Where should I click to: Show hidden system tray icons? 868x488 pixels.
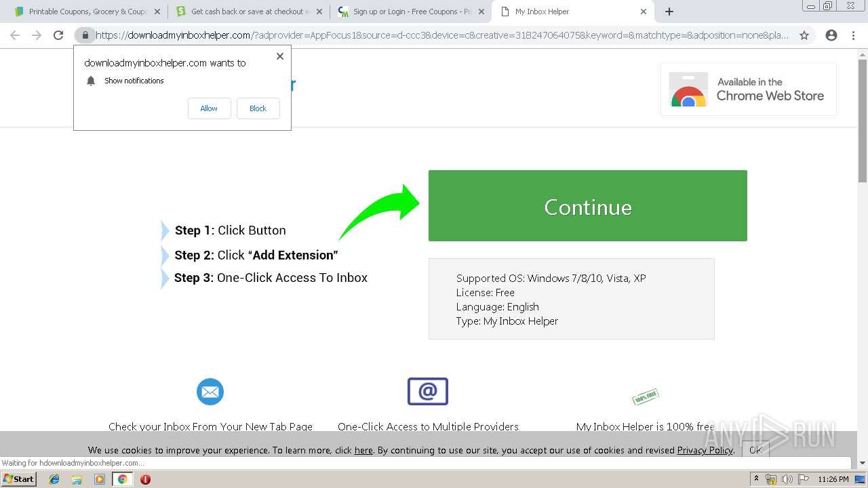click(x=756, y=479)
